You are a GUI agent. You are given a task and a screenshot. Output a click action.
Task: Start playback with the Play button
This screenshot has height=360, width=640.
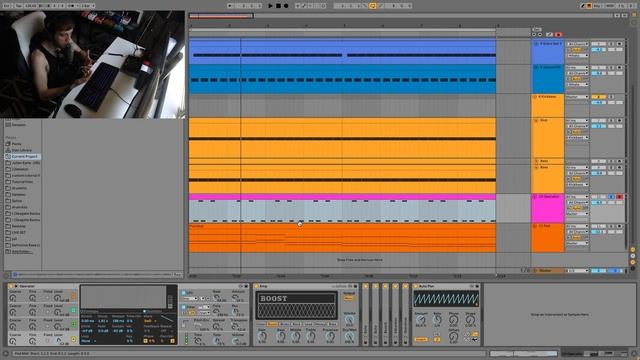tap(270, 6)
